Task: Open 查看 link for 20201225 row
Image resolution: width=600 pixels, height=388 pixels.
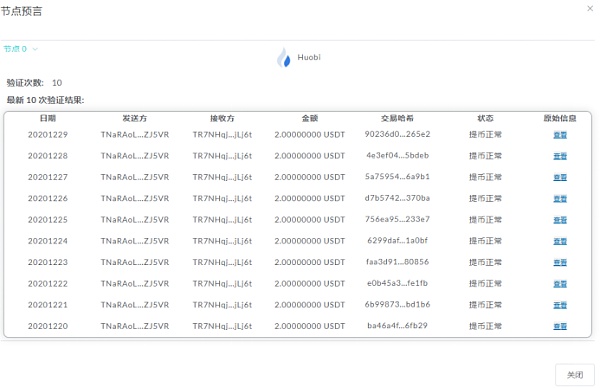Action: pyautogui.click(x=560, y=220)
